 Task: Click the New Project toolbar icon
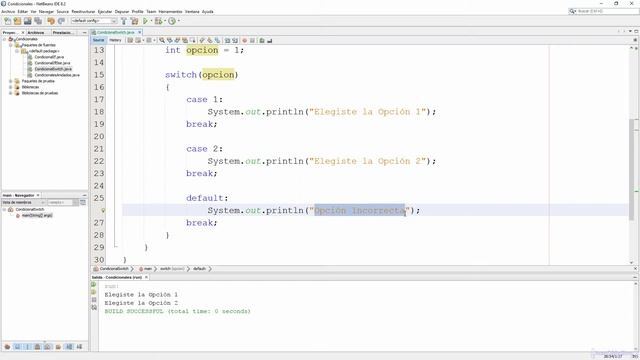point(18,21)
